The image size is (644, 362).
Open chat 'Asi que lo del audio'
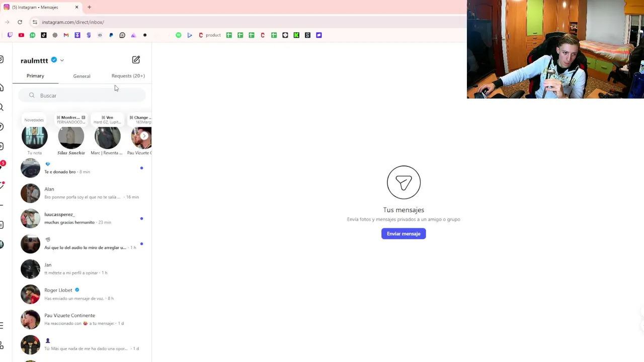point(82,243)
